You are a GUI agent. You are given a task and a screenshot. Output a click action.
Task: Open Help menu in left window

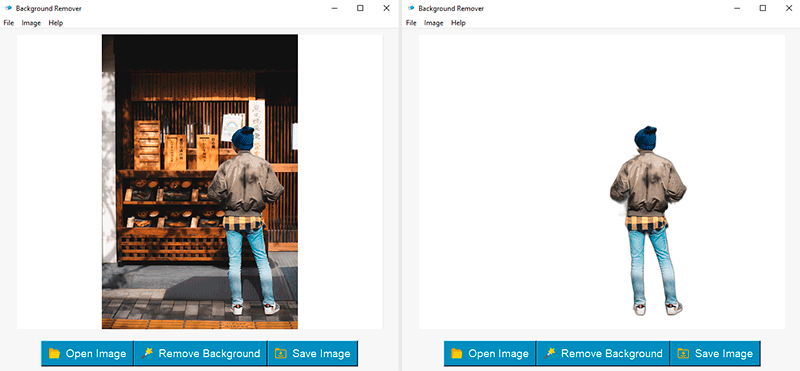56,23
